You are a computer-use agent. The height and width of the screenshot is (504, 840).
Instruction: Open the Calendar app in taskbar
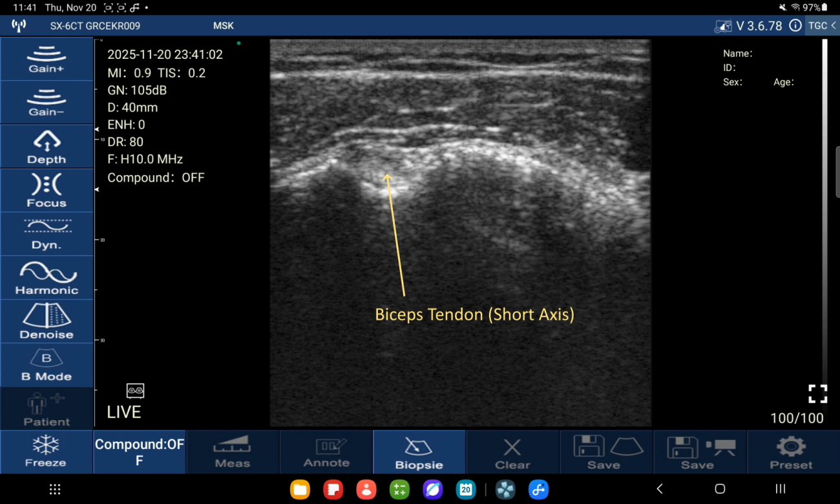[x=465, y=489]
